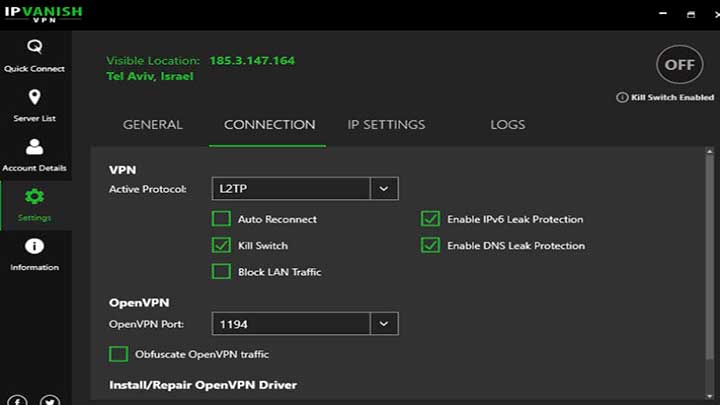Open the Logs tab
The image size is (720, 405).
point(507,125)
